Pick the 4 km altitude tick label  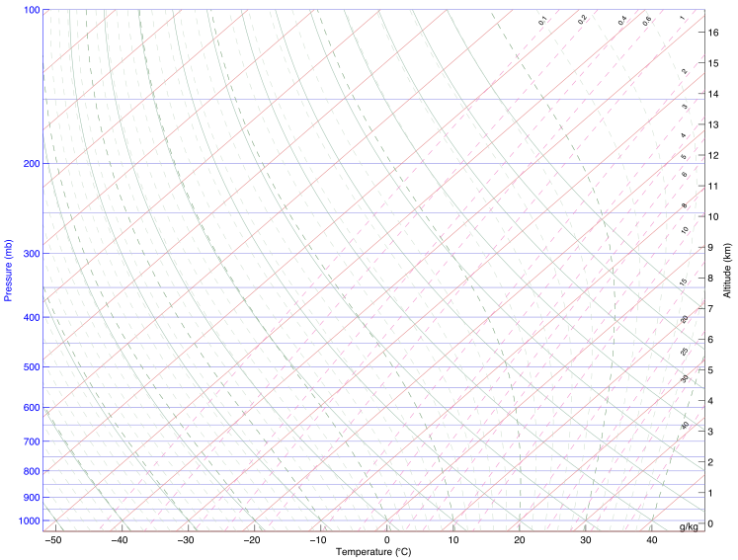pos(710,401)
